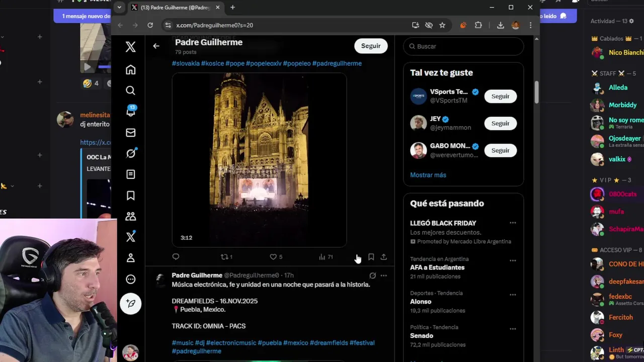View site information icon in address bar
Screen dimensions: 644x362
click(168, 25)
